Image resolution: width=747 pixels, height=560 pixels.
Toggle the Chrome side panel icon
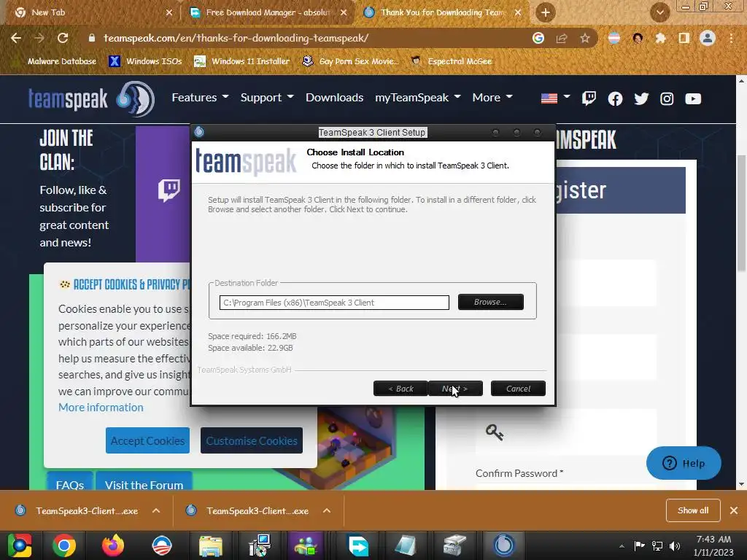[684, 38]
